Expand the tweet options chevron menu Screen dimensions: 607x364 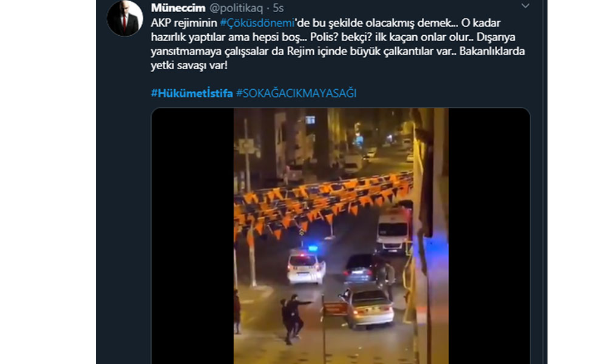525,6
